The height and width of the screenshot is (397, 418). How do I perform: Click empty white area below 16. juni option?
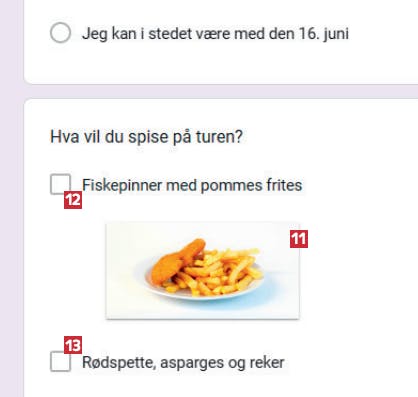220,65
